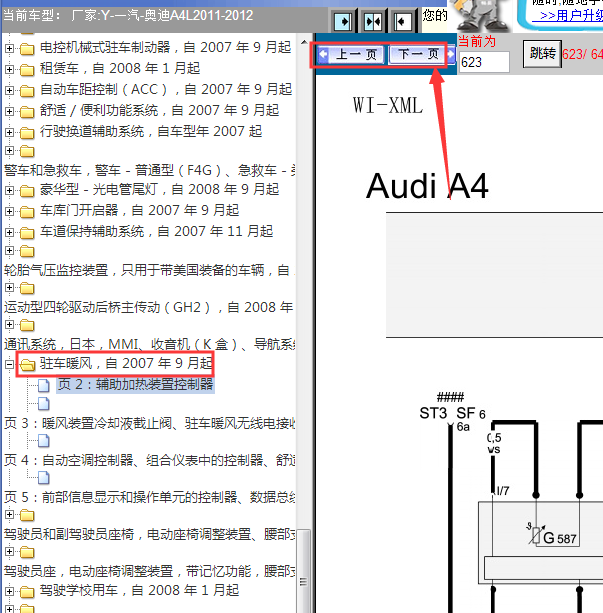Click folder icon above 驾驶员和副驾驶员座椅 text
Screen dimensions: 603x613
pos(27,515)
